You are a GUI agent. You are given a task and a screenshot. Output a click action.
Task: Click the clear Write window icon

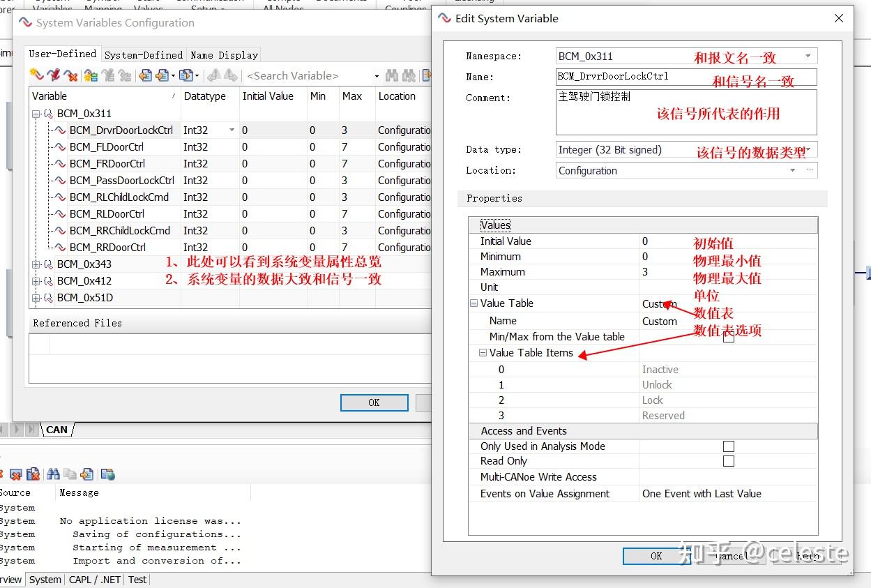15,474
